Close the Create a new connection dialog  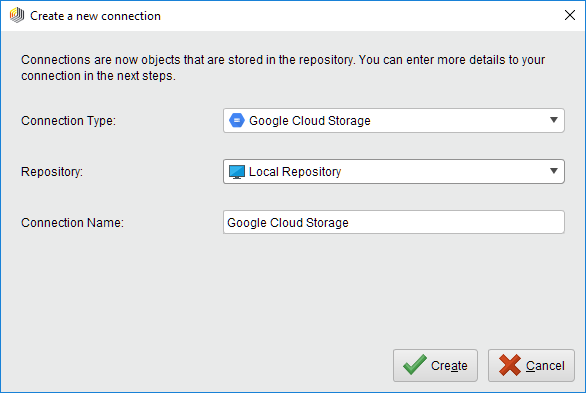click(x=570, y=15)
